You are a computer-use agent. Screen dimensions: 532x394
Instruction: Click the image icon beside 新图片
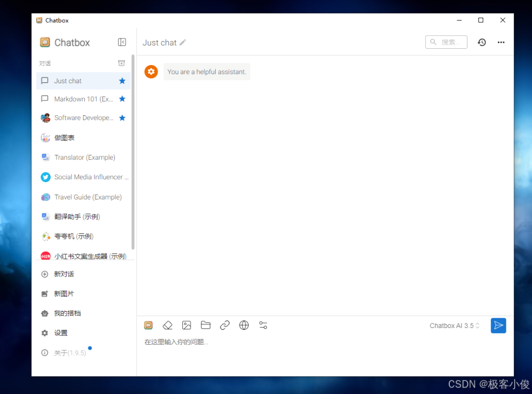[x=44, y=294]
